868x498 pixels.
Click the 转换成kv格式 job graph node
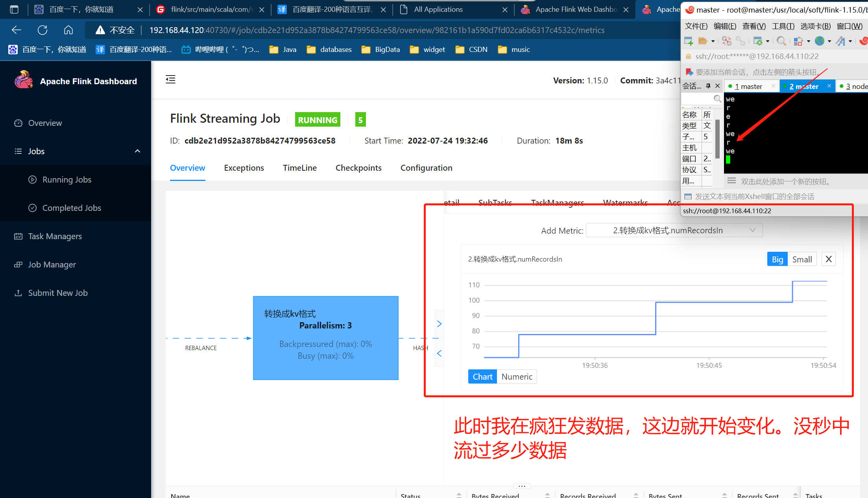click(x=325, y=338)
